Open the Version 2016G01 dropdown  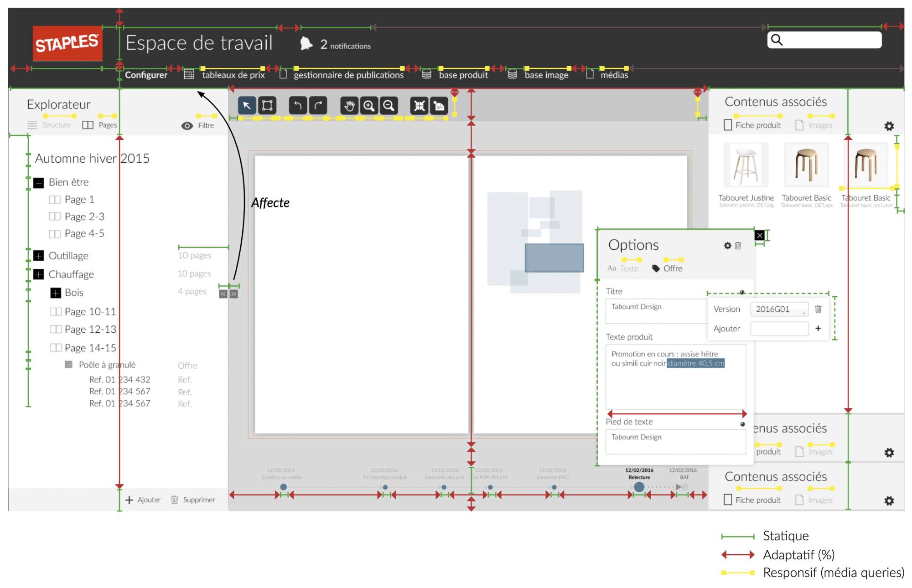pos(779,309)
